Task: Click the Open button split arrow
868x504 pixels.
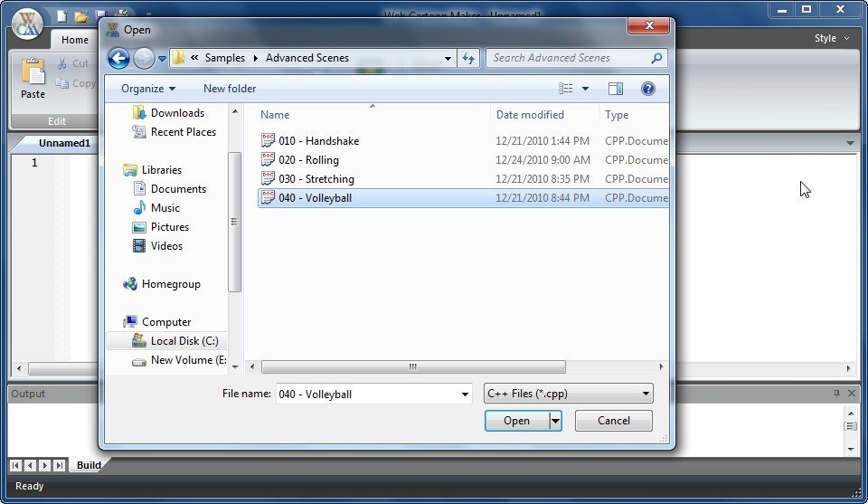Action: point(555,421)
